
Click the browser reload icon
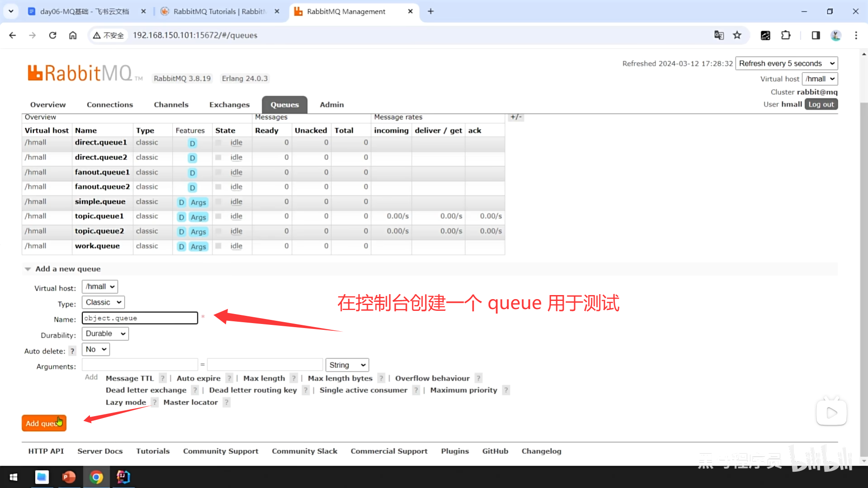click(x=52, y=35)
